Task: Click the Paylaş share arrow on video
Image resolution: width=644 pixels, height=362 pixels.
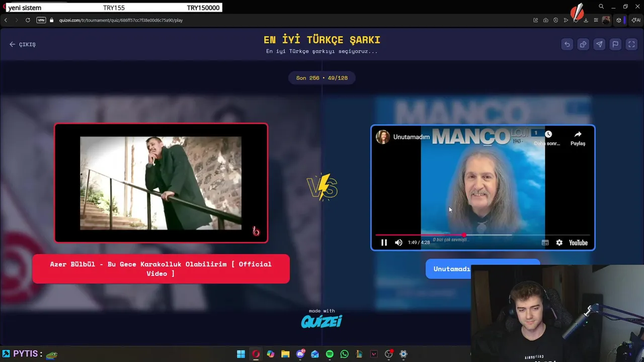Action: click(578, 138)
